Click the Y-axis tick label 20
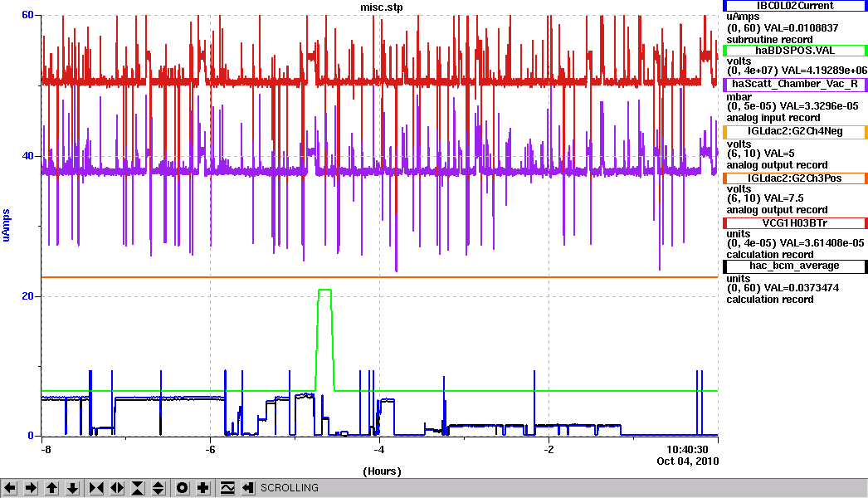868x498 pixels. pyautogui.click(x=27, y=296)
